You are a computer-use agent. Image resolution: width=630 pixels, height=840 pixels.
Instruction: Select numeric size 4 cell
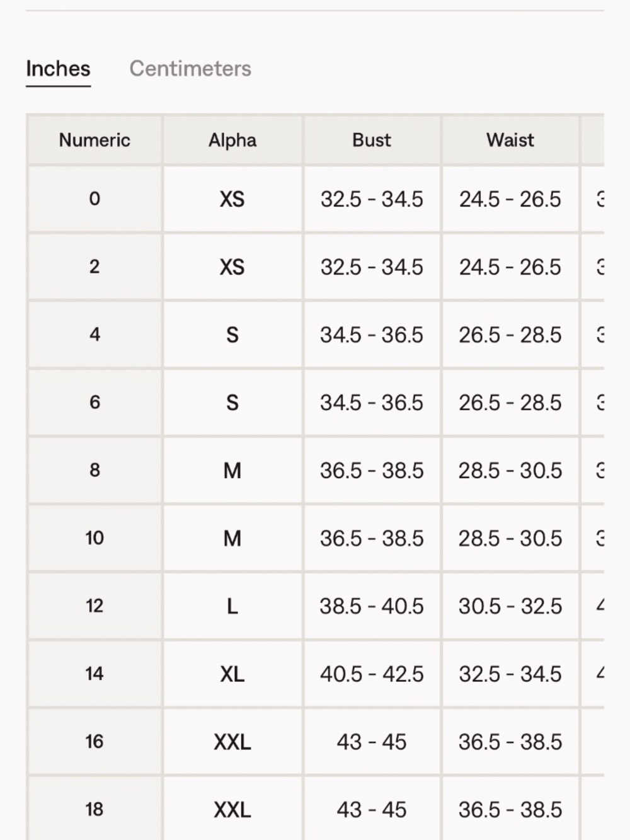click(94, 335)
